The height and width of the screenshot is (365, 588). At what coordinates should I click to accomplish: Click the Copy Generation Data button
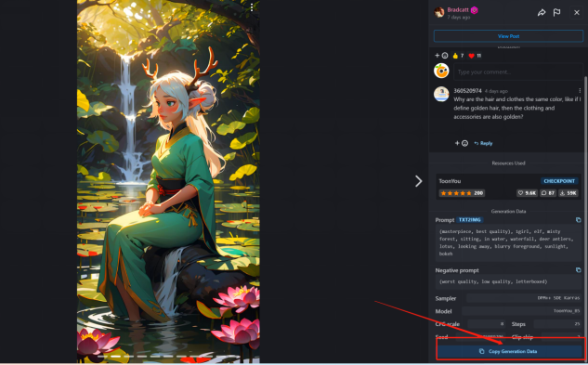pyautogui.click(x=509, y=351)
